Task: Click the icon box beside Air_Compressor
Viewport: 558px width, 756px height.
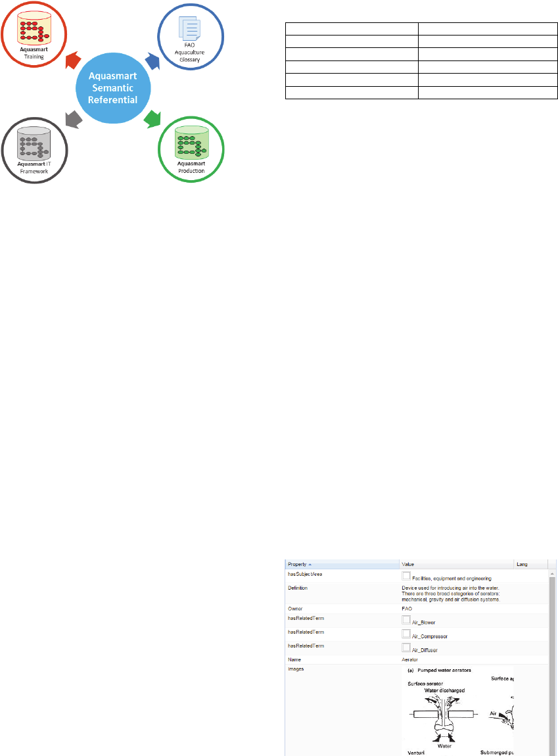Action: (406, 634)
